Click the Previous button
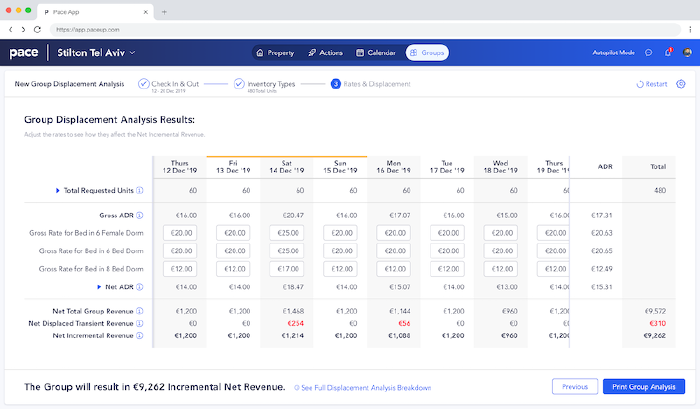This screenshot has width=700, height=409. (x=573, y=386)
